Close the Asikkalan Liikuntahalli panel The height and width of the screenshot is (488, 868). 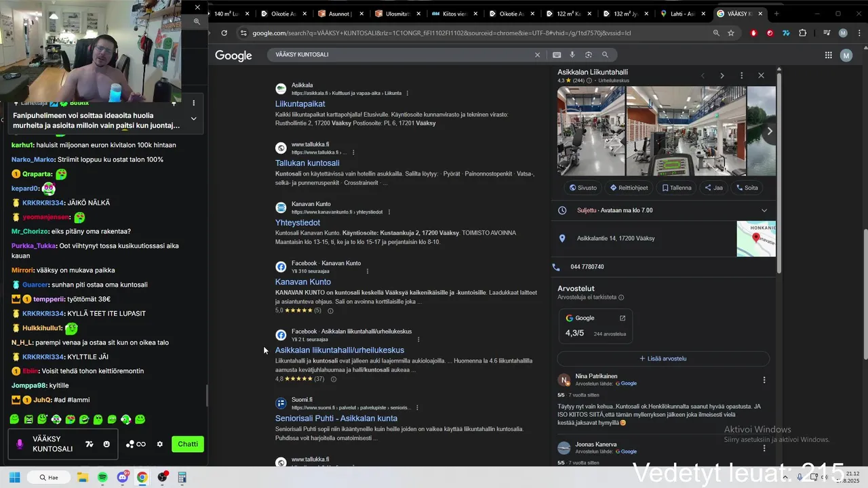click(761, 75)
